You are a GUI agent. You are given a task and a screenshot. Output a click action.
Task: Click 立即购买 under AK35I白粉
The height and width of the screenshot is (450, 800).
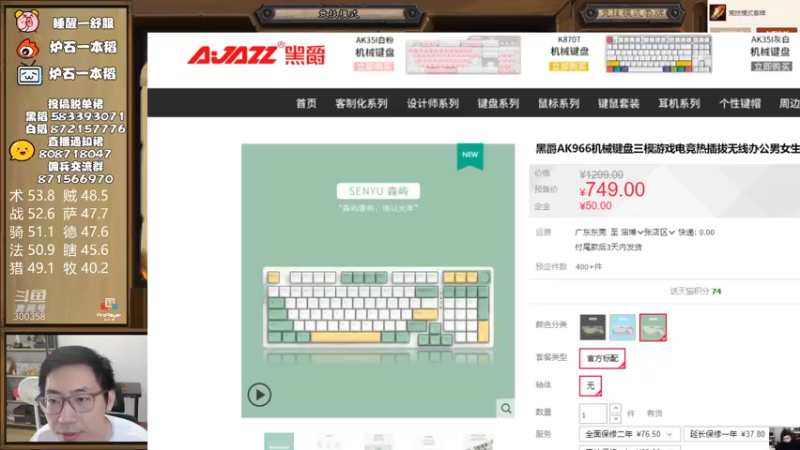point(374,67)
